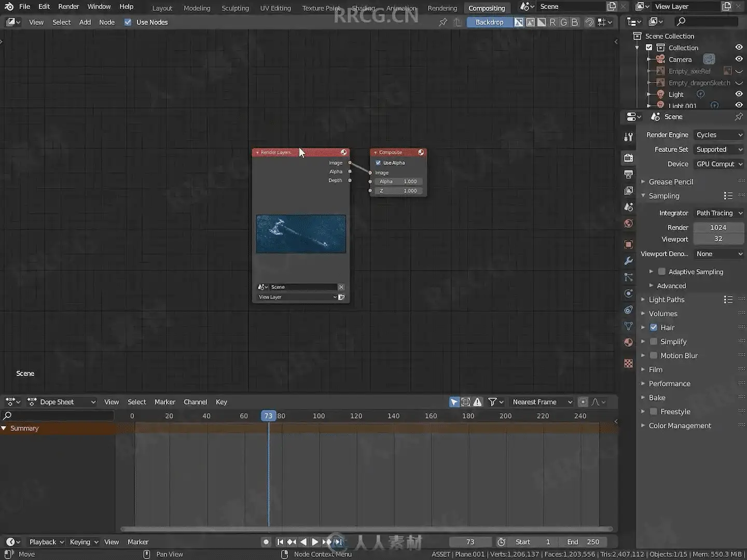Open the Render menu

[68, 7]
